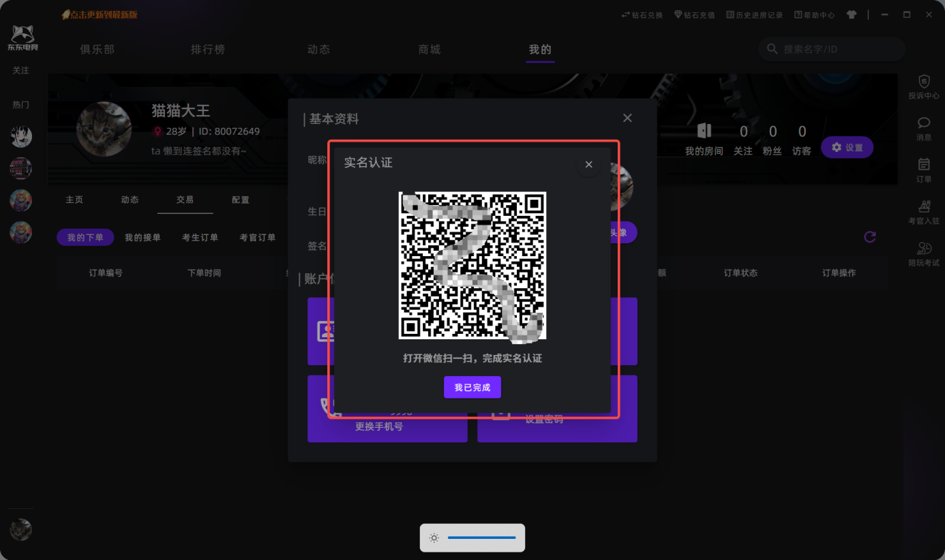Screen dimensions: 945x560
Task: Click the 我已完成 button
Action: tap(472, 387)
